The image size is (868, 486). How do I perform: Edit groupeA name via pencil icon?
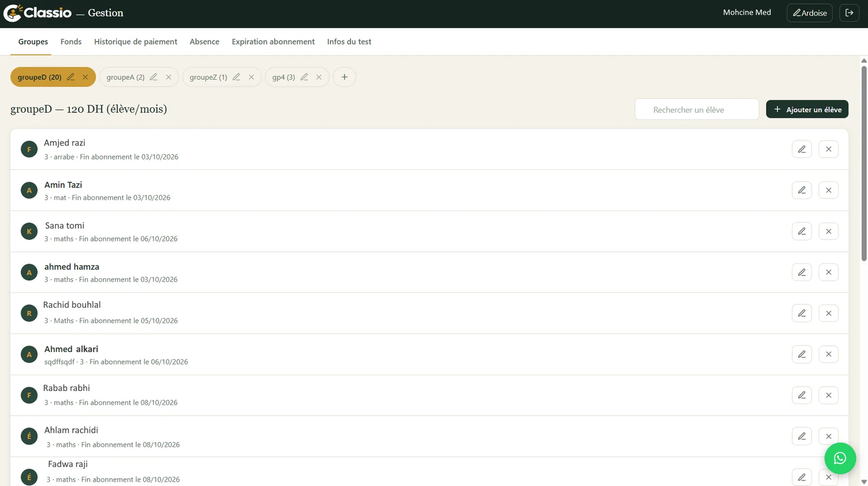tap(154, 77)
